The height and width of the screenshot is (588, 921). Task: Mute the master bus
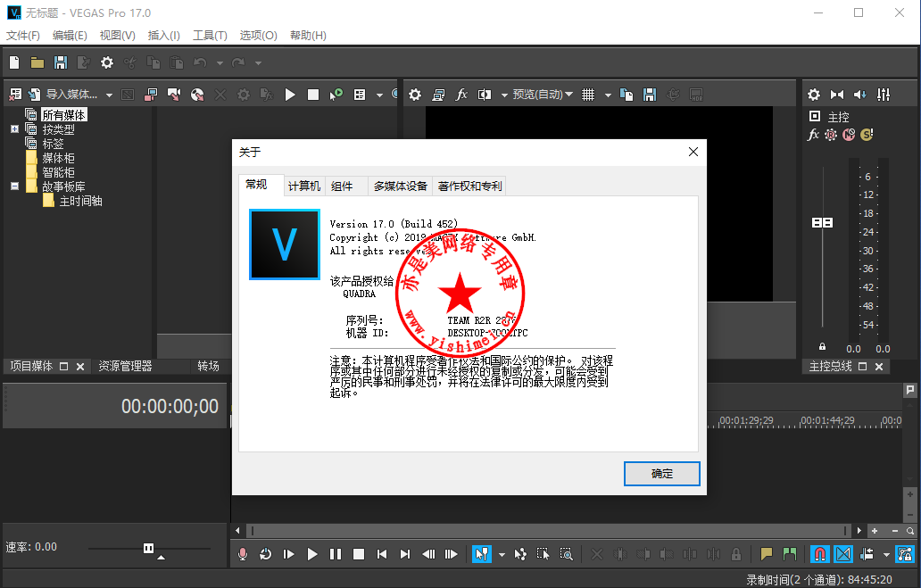849,135
